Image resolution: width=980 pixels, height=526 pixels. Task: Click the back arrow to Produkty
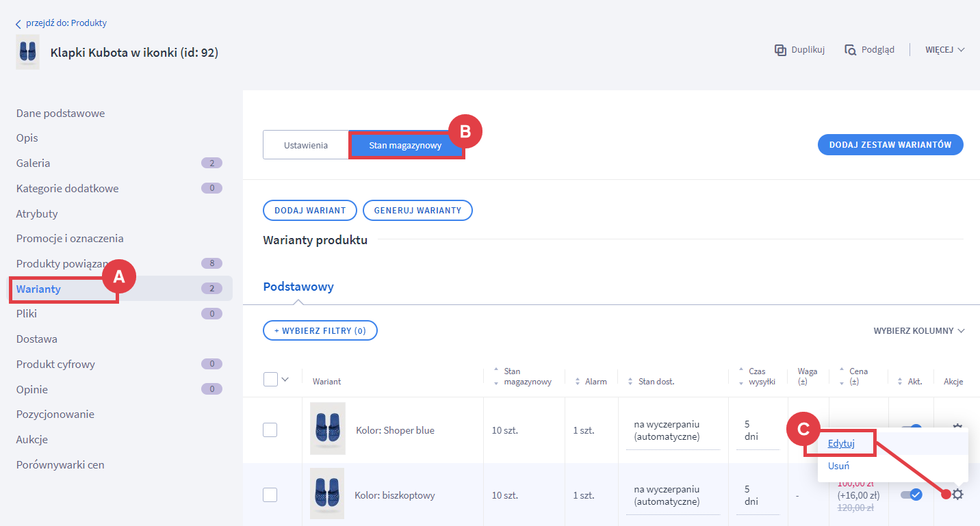[18, 24]
